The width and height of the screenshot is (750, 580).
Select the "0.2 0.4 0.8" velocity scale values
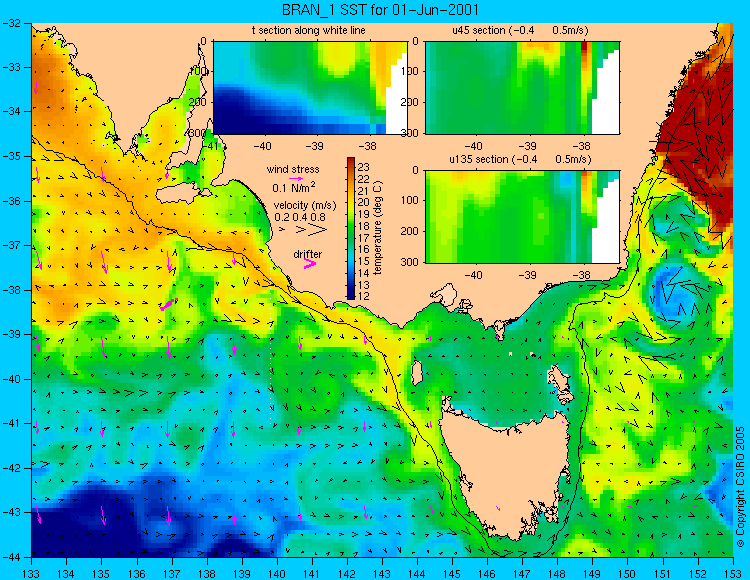[299, 217]
